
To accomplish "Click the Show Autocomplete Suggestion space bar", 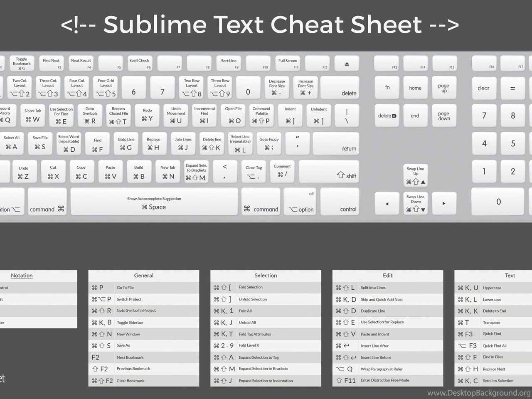I will 154,202.
